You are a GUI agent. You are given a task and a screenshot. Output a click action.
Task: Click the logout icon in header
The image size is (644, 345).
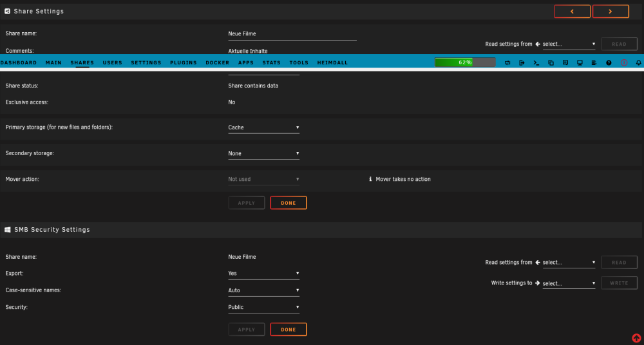[x=522, y=63]
